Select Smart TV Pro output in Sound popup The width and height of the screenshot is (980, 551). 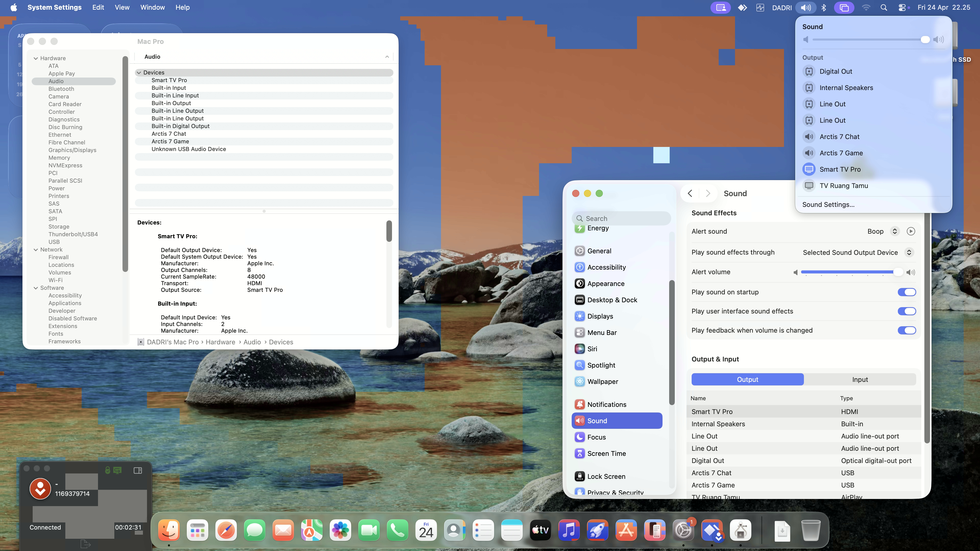click(874, 169)
